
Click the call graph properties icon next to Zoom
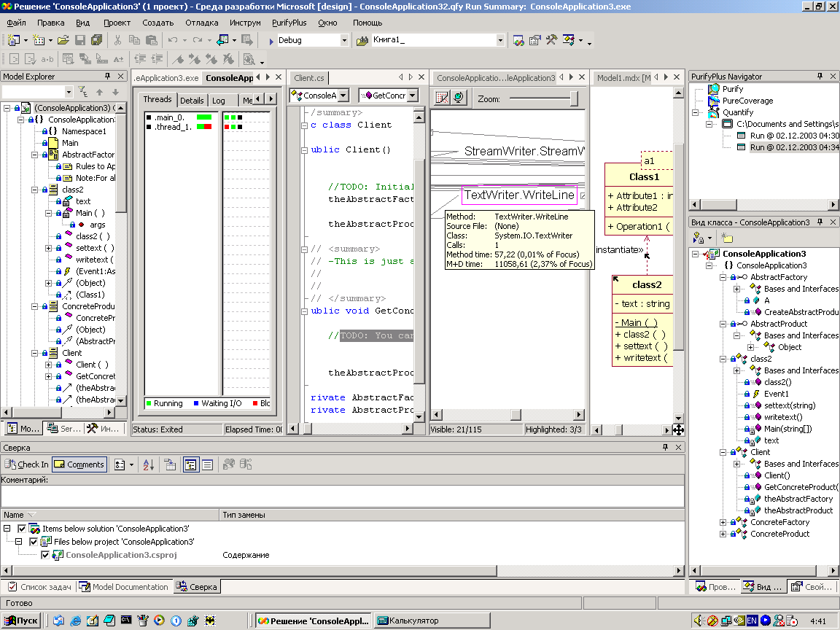(x=442, y=98)
